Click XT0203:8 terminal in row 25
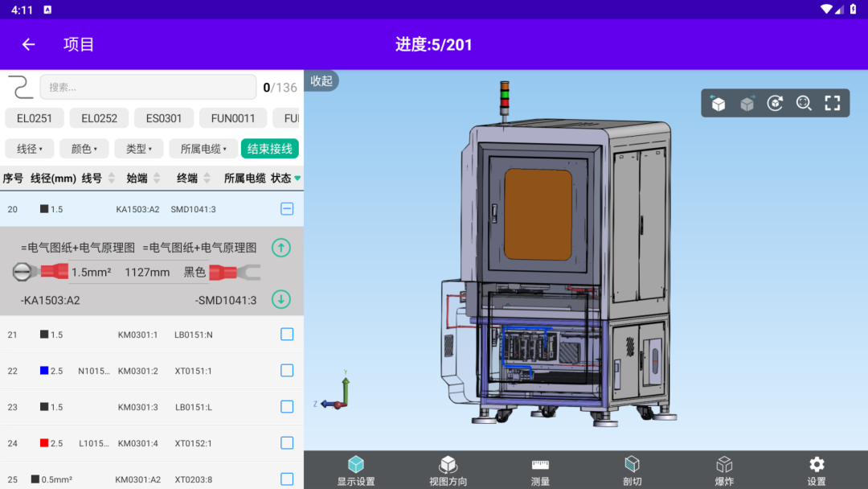The image size is (868, 489). click(x=194, y=479)
